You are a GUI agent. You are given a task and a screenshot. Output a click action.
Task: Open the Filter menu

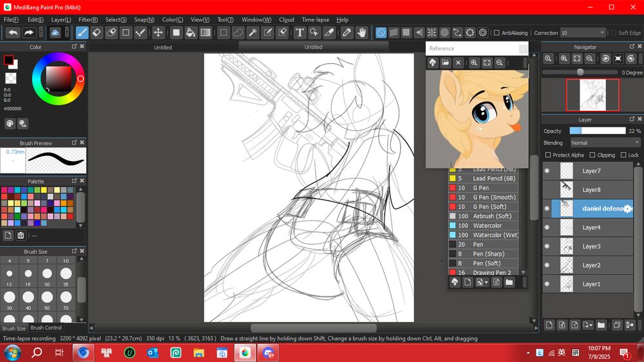coord(88,20)
